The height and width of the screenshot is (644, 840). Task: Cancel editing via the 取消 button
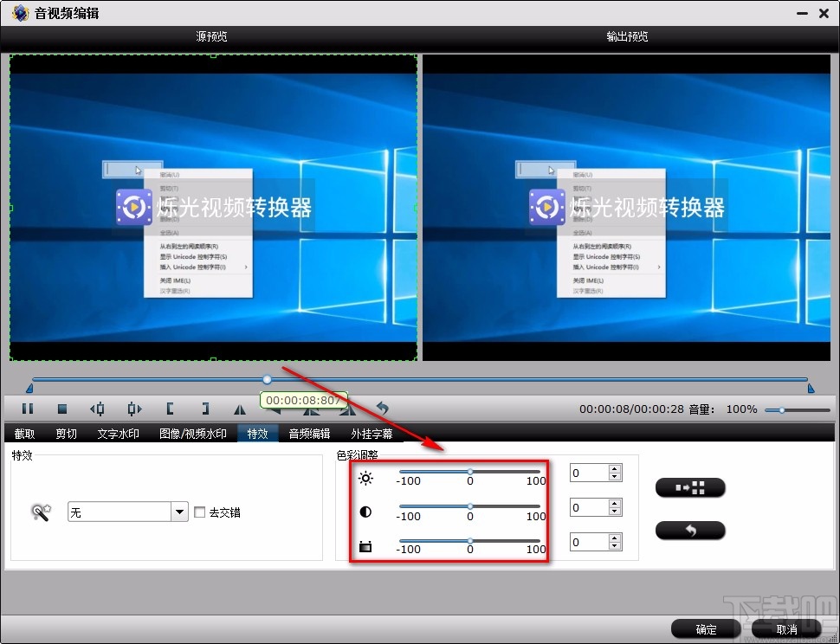click(787, 629)
